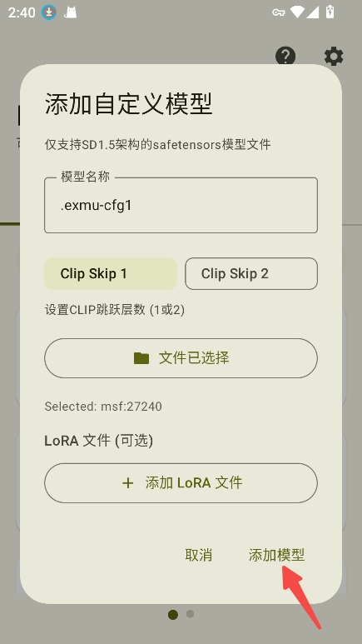This screenshot has height=644, width=362.
Task: Select Clip Skip 2 option
Action: [x=251, y=273]
